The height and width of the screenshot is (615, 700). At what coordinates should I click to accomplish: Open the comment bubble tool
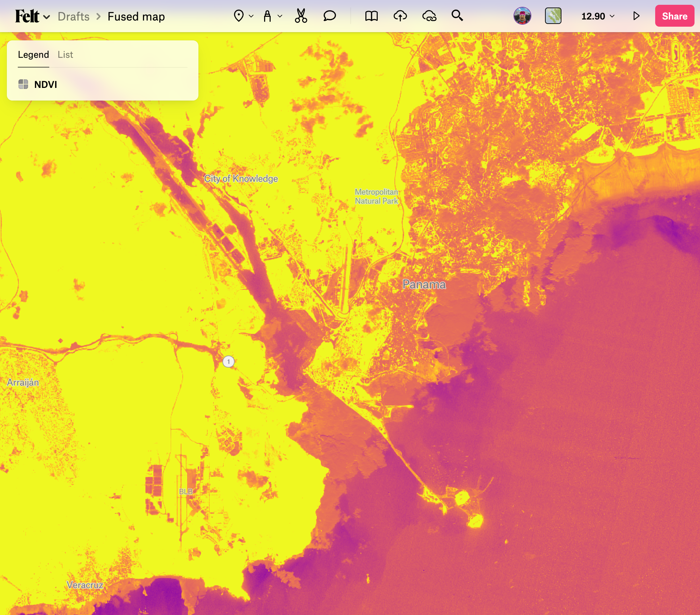point(329,16)
